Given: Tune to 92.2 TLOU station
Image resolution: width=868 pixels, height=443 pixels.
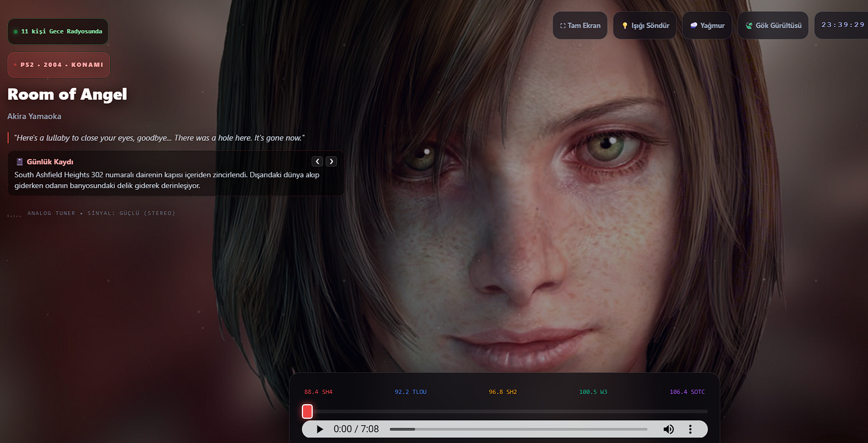Looking at the screenshot, I should pyautogui.click(x=410, y=392).
